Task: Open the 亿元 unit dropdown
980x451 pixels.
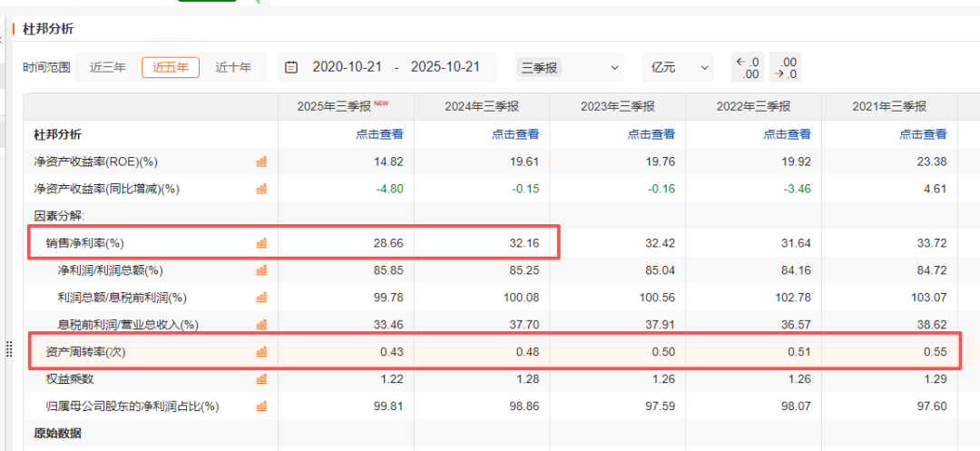Action: pyautogui.click(x=677, y=67)
